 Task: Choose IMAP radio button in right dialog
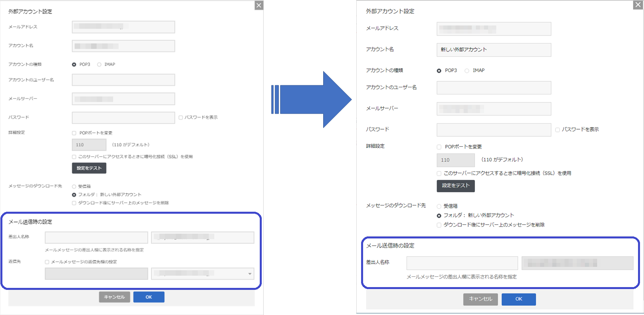467,71
